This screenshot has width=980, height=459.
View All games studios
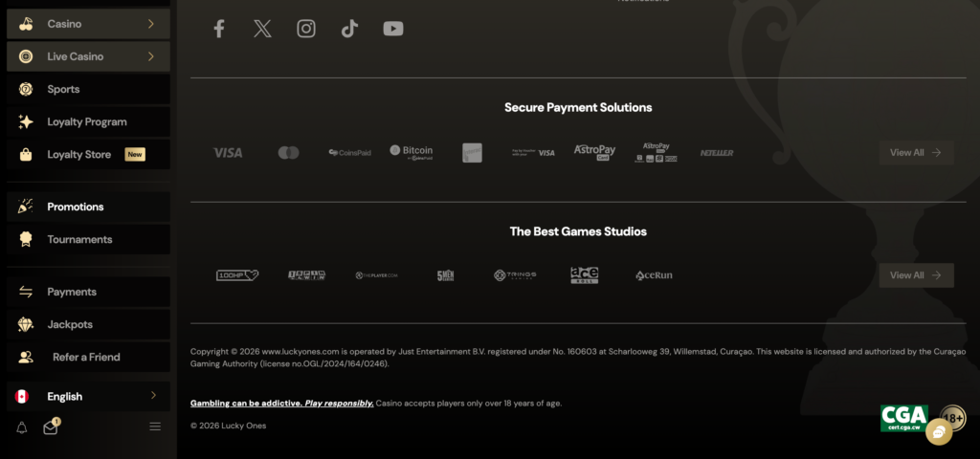pyautogui.click(x=916, y=275)
